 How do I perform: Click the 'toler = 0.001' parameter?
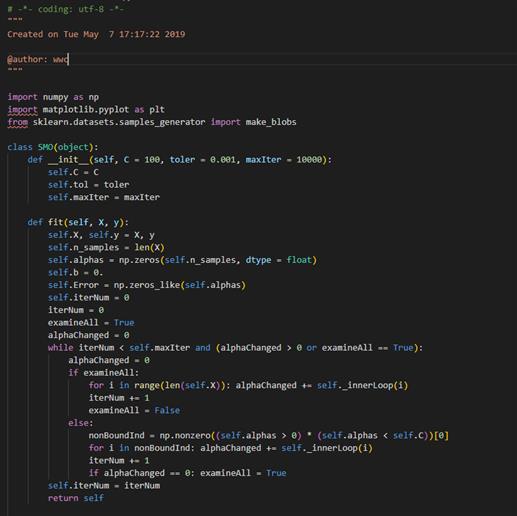202,160
